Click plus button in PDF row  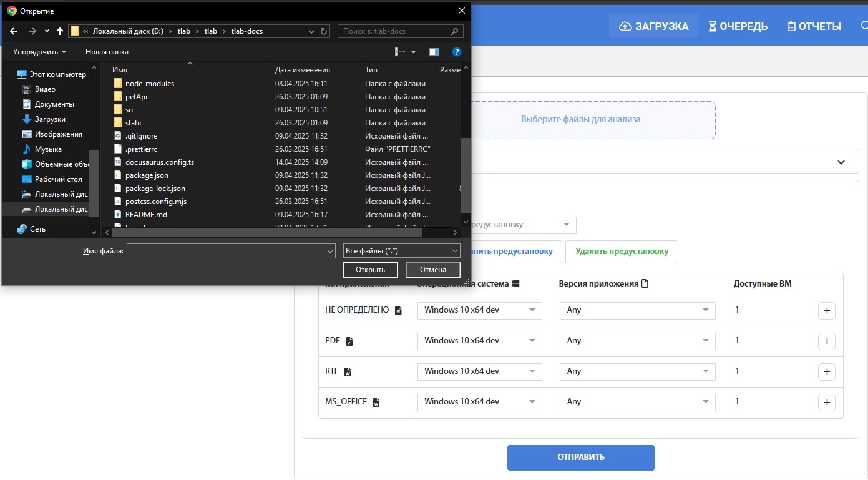pos(826,341)
